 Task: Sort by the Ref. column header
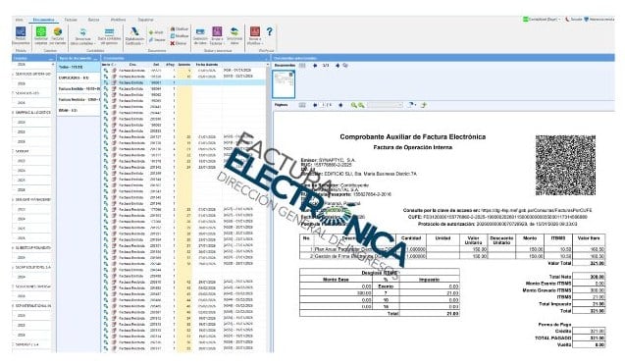point(156,64)
